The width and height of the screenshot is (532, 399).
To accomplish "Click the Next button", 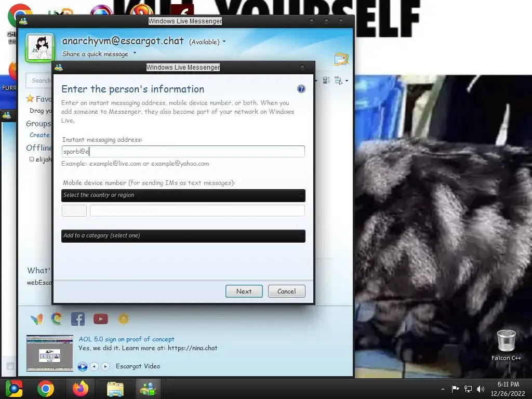I will tap(244, 291).
